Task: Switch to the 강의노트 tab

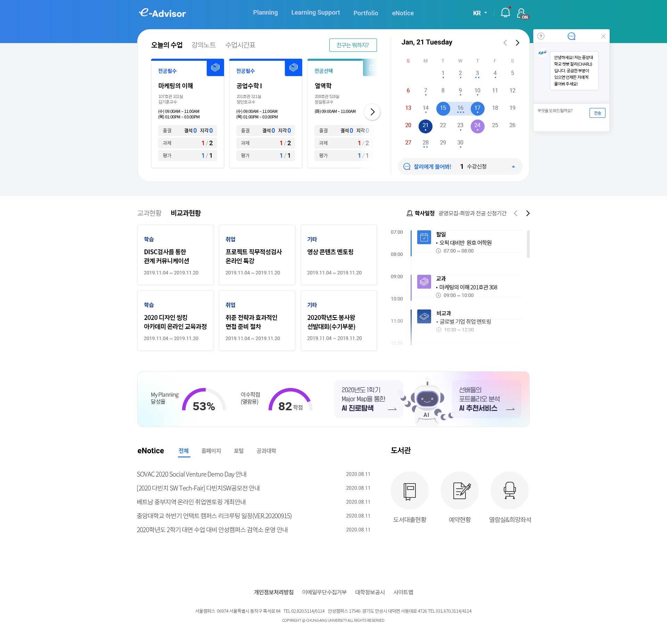Action: [204, 45]
